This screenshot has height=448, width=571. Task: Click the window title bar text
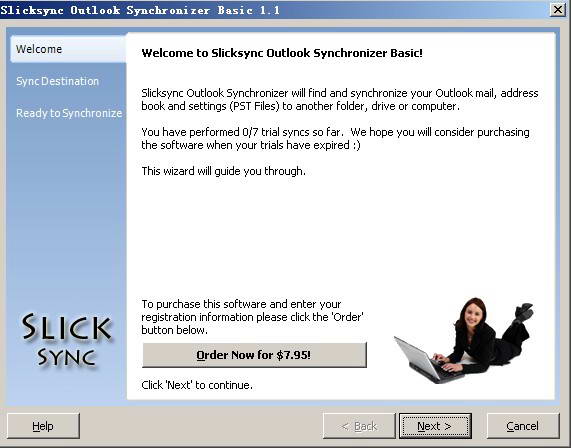click(x=140, y=10)
